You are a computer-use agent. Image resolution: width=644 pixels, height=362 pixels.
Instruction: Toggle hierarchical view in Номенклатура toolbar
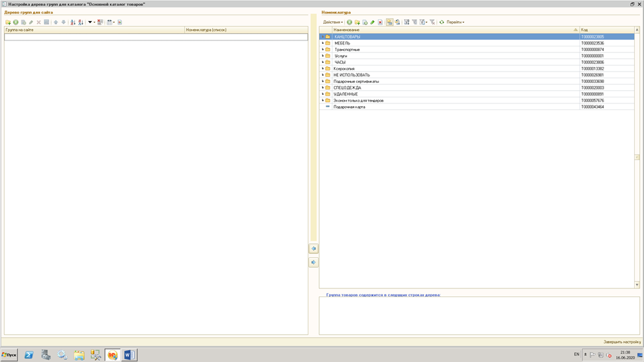pyautogui.click(x=389, y=23)
